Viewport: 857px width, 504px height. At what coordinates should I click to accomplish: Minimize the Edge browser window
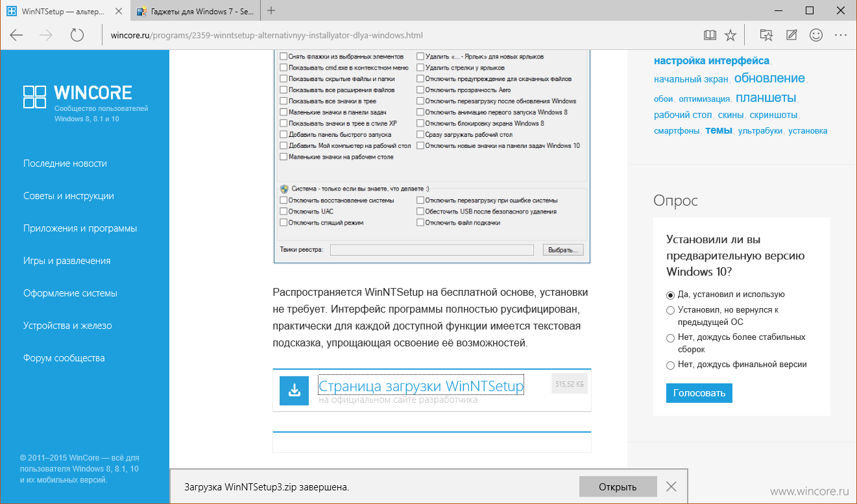(x=780, y=10)
